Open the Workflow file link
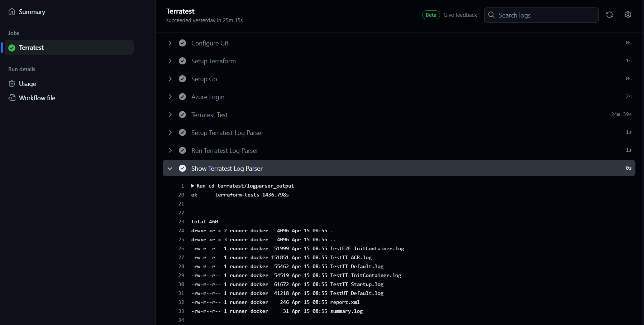The width and height of the screenshot is (644, 325). click(37, 98)
